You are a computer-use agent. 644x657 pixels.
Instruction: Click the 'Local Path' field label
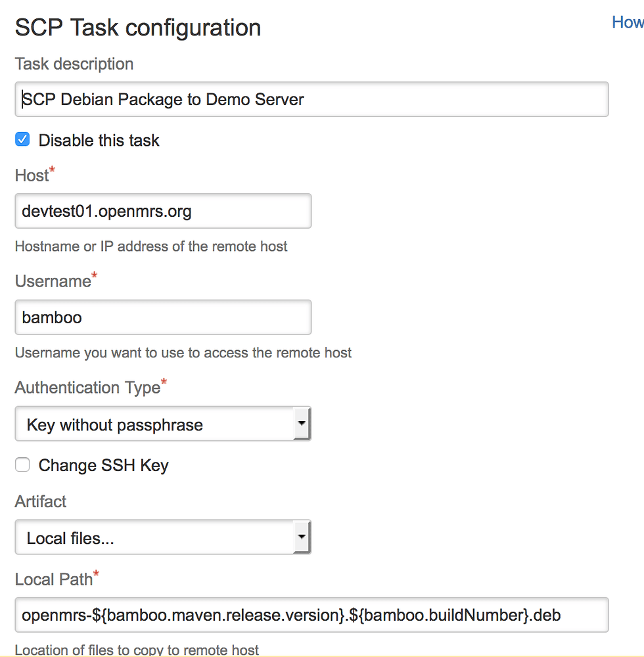click(53, 579)
